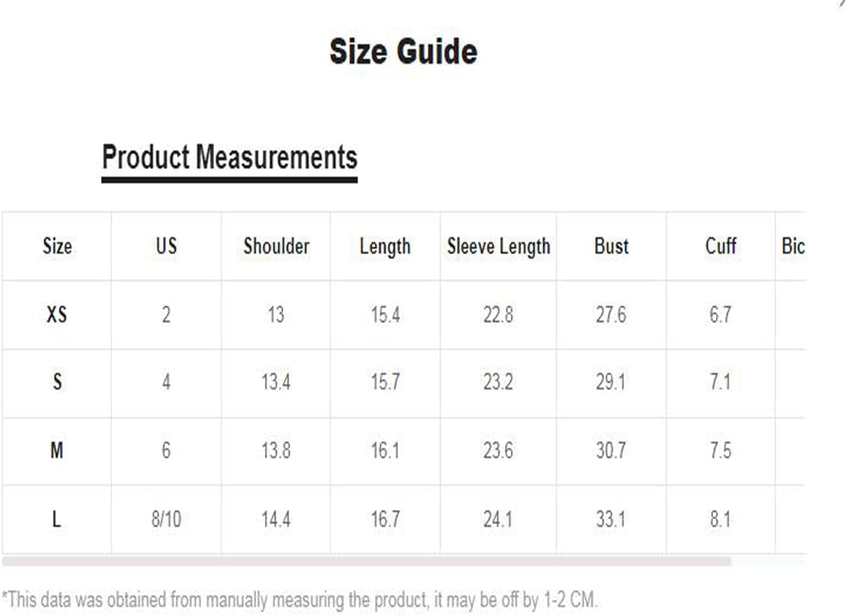Select the Size column header
Viewport: 845px width, 616px height.
click(x=57, y=246)
